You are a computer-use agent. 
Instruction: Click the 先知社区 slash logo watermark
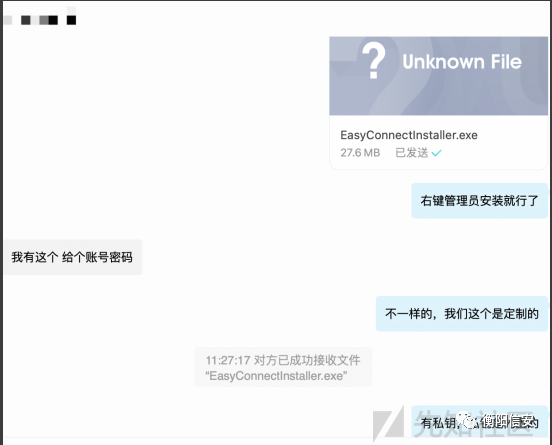[x=388, y=424]
